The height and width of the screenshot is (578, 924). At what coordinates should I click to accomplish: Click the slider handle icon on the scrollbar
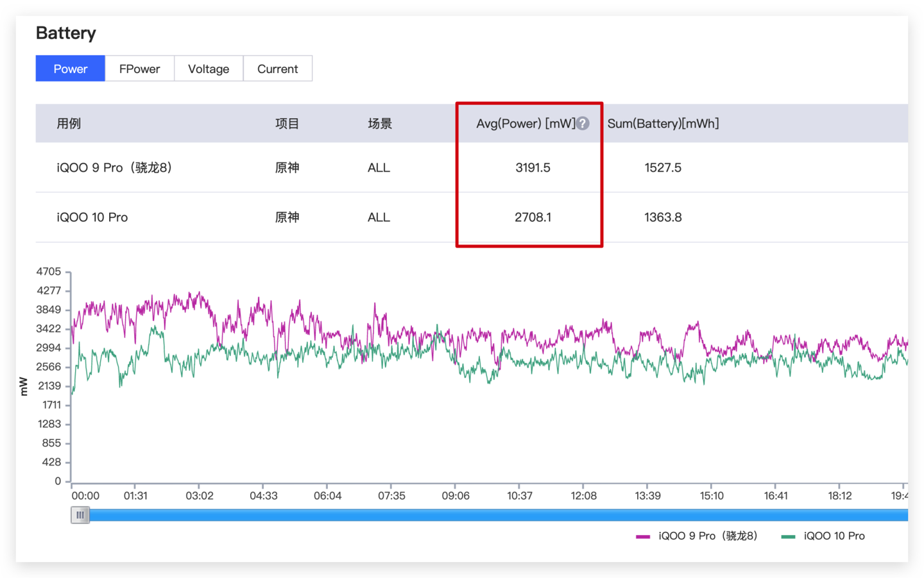pyautogui.click(x=80, y=514)
